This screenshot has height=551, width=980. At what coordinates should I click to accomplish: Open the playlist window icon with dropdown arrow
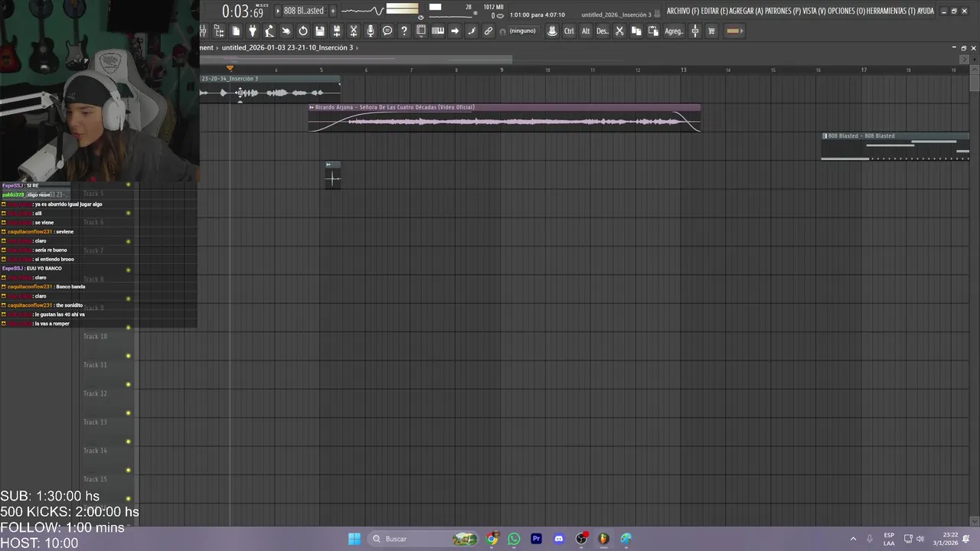(421, 31)
